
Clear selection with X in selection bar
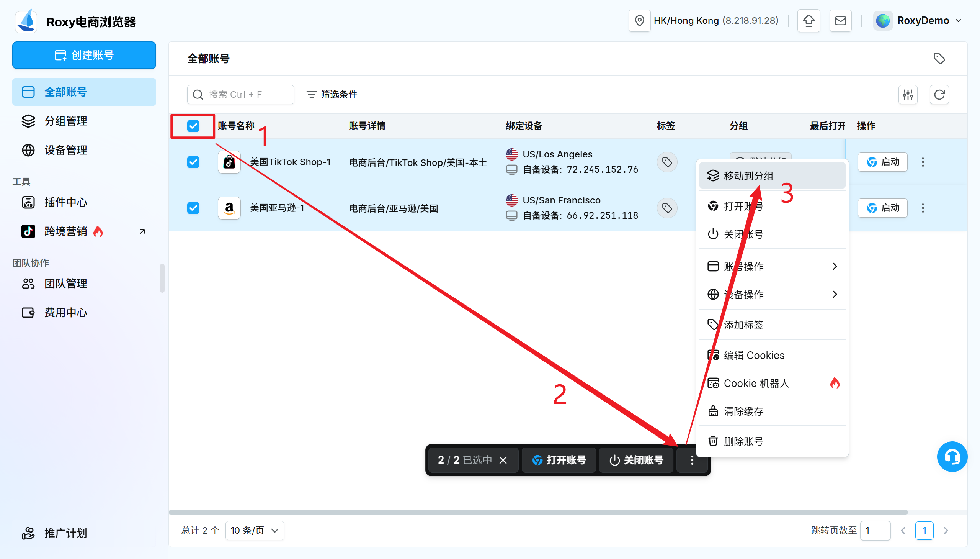click(x=503, y=460)
